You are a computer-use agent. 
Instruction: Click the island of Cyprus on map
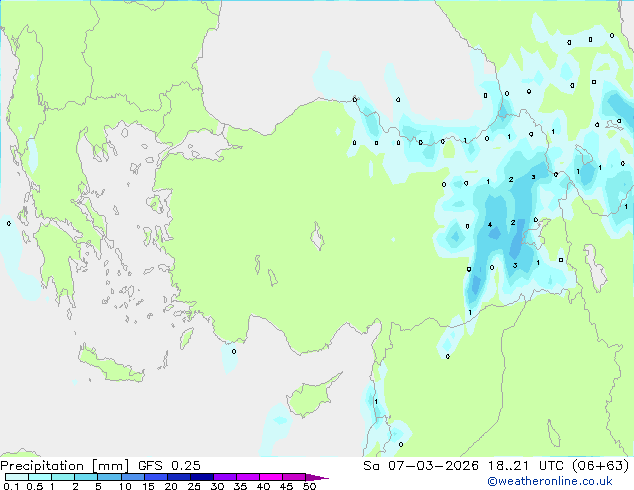coord(311,397)
